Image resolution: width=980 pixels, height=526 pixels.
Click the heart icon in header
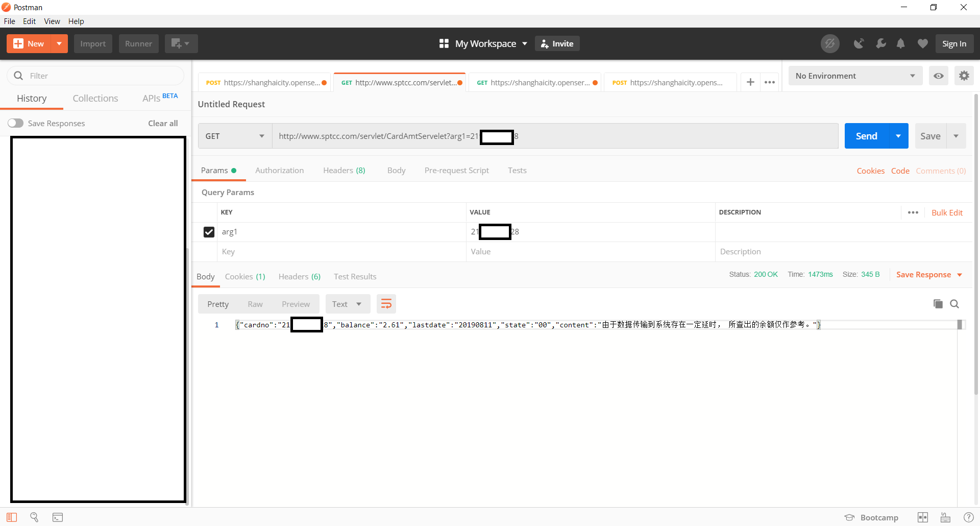click(x=922, y=44)
